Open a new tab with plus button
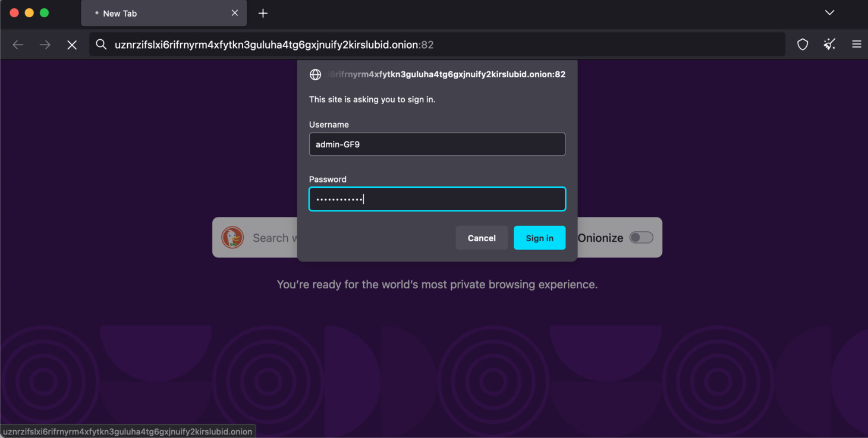Viewport: 868px width, 438px height. click(263, 13)
